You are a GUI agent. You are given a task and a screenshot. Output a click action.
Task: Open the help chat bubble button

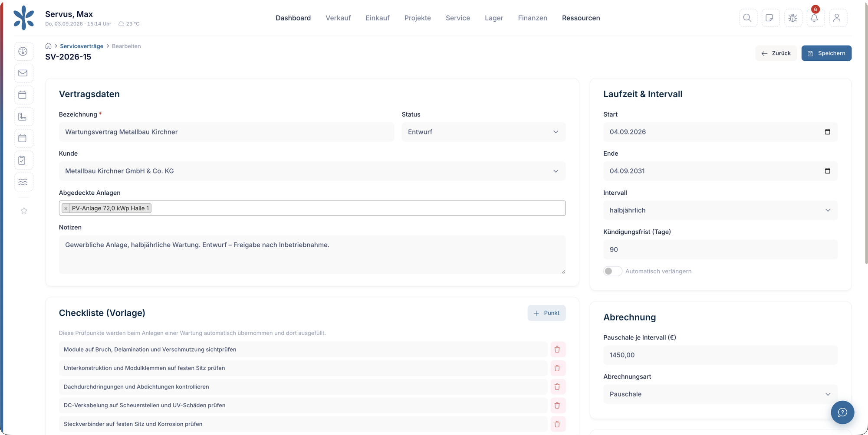click(x=842, y=412)
